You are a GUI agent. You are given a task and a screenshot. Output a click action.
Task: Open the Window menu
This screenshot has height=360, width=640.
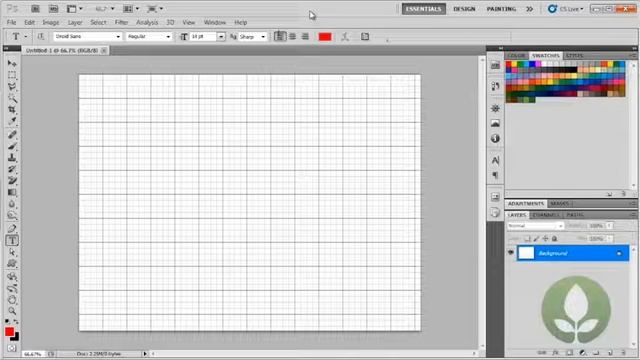(215, 22)
